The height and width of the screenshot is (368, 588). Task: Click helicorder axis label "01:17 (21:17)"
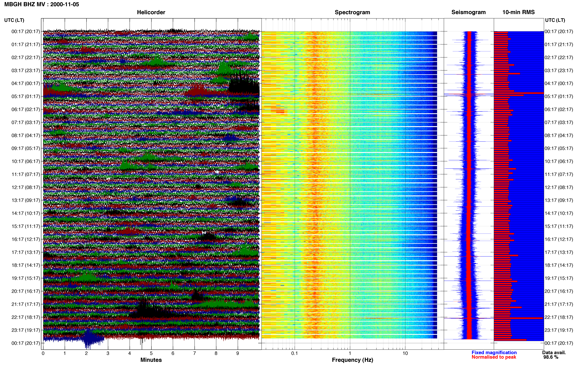coord(26,45)
